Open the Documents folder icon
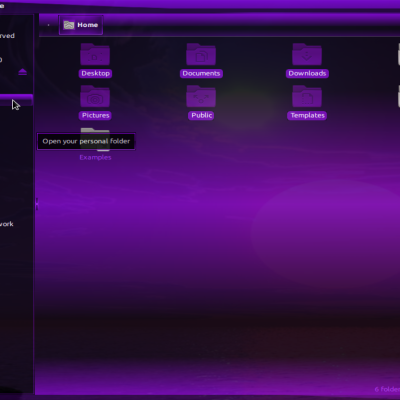The image size is (400, 400). point(201,55)
